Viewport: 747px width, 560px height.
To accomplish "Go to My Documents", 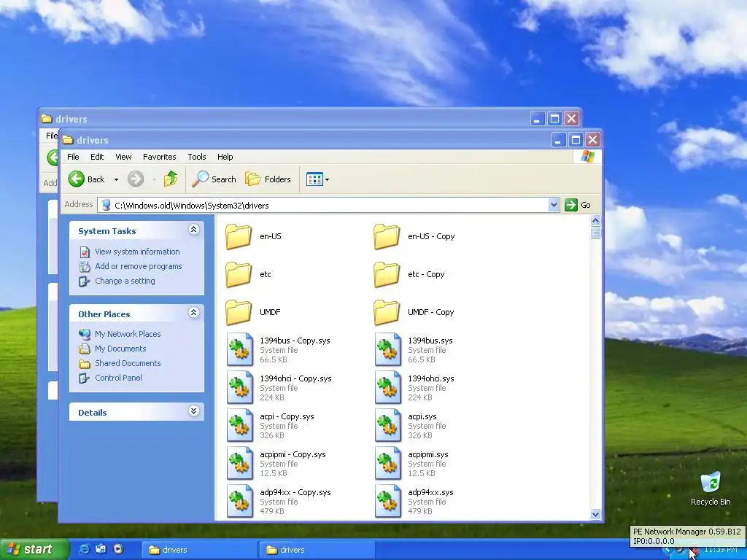I will pyautogui.click(x=120, y=349).
